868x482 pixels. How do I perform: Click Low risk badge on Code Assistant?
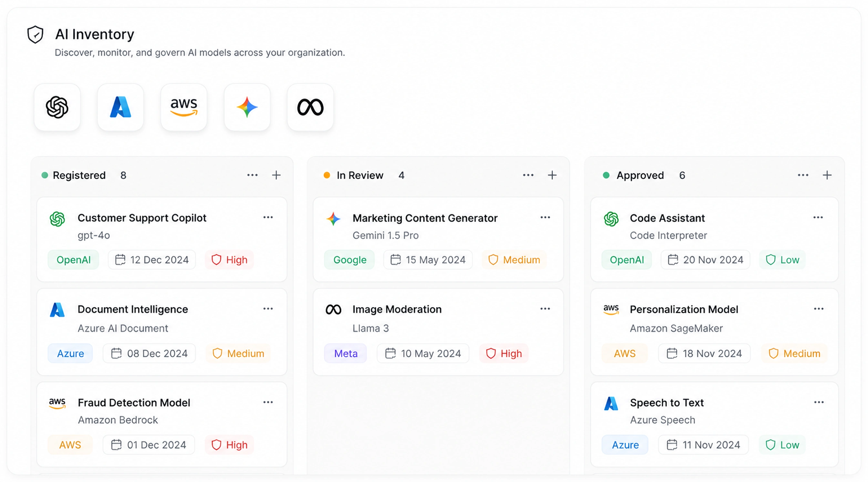(x=782, y=260)
